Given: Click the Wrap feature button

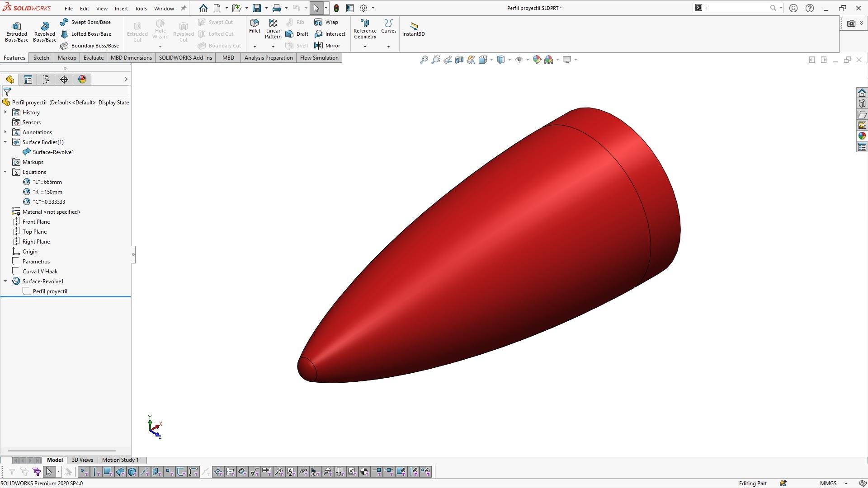Looking at the screenshot, I should 326,22.
